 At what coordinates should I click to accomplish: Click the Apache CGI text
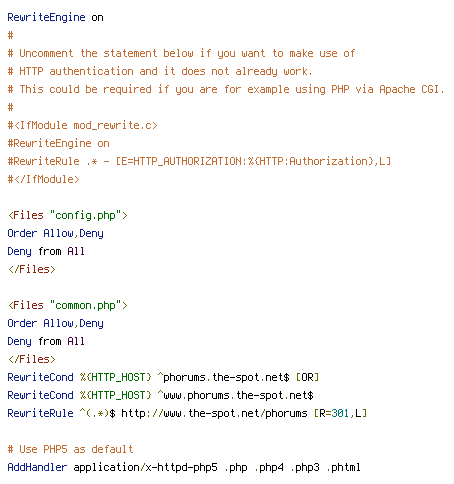pyautogui.click(x=412, y=89)
